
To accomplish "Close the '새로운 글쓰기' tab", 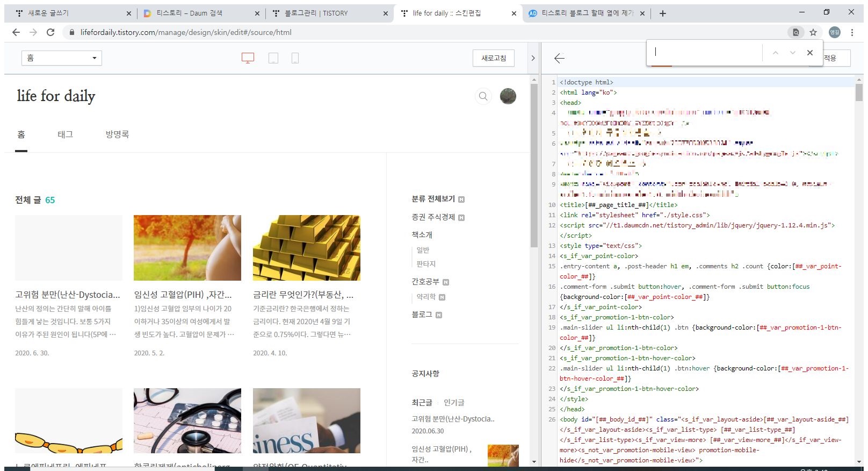I will coord(129,13).
